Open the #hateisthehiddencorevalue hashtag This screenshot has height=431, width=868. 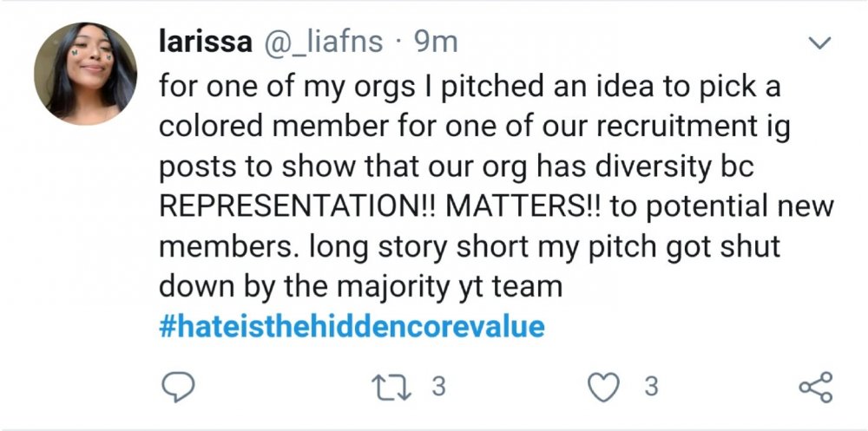(x=352, y=327)
